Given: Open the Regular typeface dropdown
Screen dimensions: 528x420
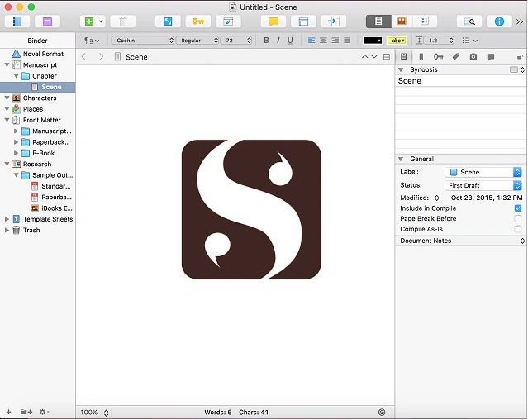Looking at the screenshot, I should point(197,41).
